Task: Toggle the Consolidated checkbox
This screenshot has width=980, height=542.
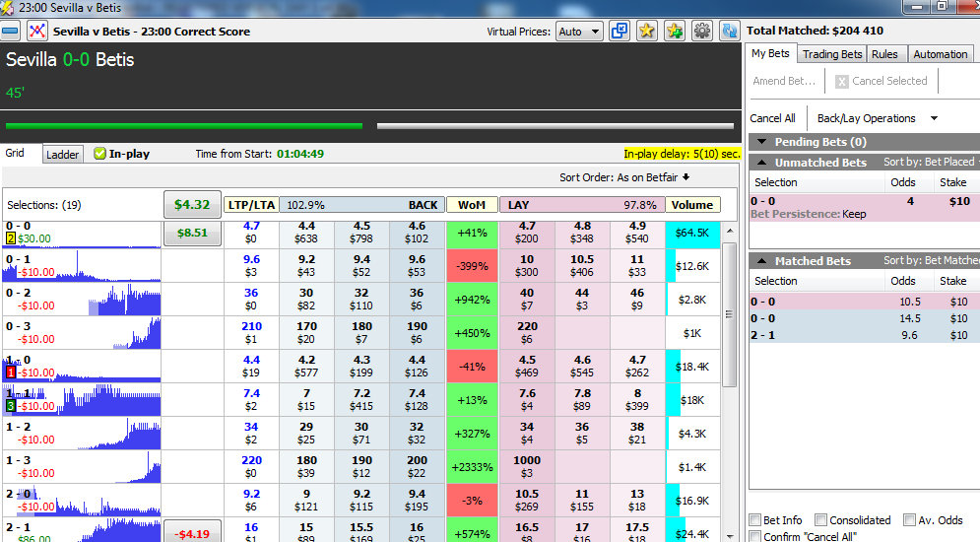Action: 821,520
